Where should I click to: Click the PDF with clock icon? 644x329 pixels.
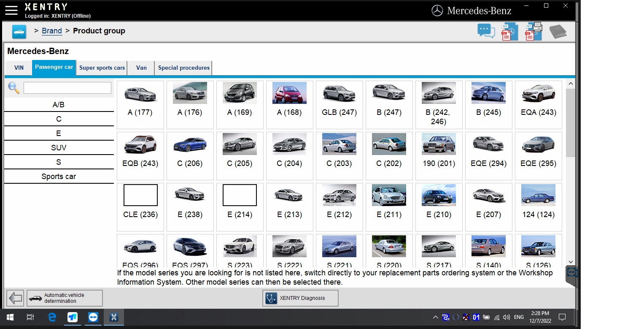pyautogui.click(x=509, y=32)
